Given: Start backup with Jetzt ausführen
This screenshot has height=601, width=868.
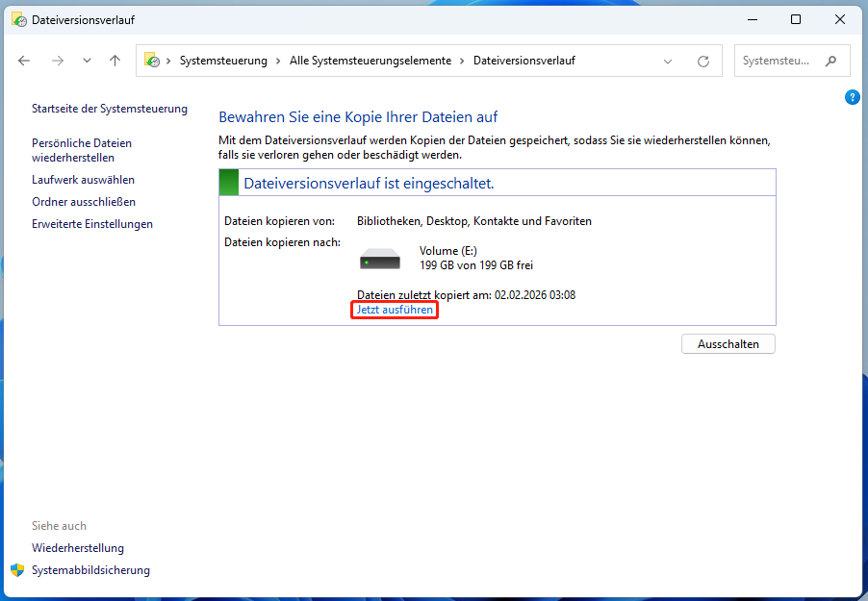Looking at the screenshot, I should (395, 310).
